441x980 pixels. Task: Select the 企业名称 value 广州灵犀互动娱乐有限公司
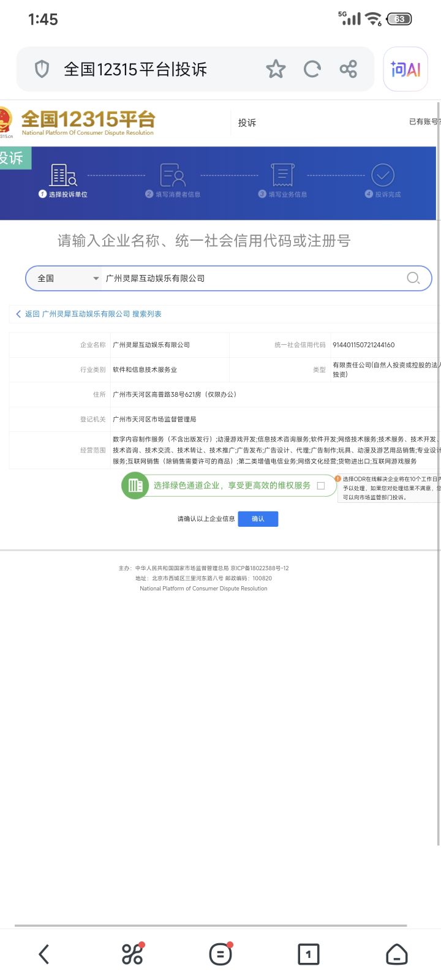151,345
